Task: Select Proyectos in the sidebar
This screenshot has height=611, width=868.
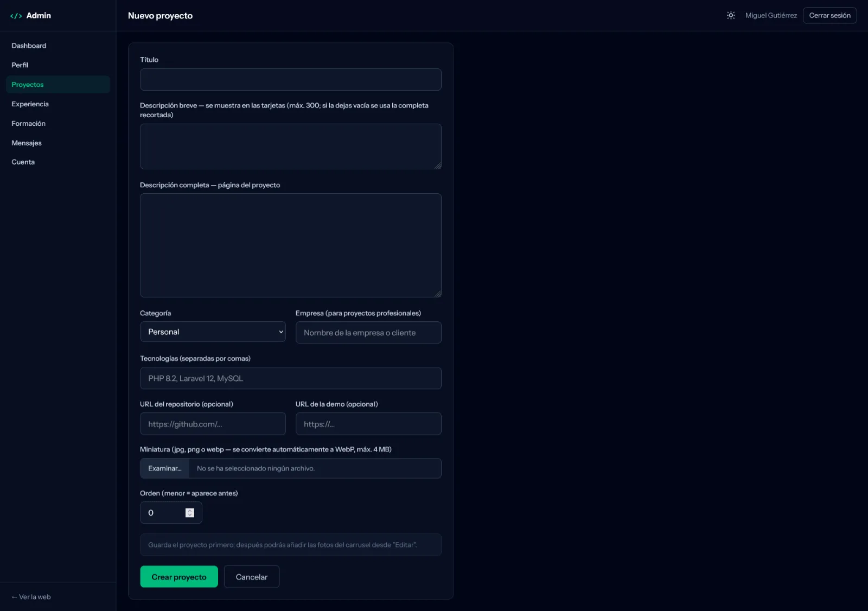Action: tap(58, 85)
